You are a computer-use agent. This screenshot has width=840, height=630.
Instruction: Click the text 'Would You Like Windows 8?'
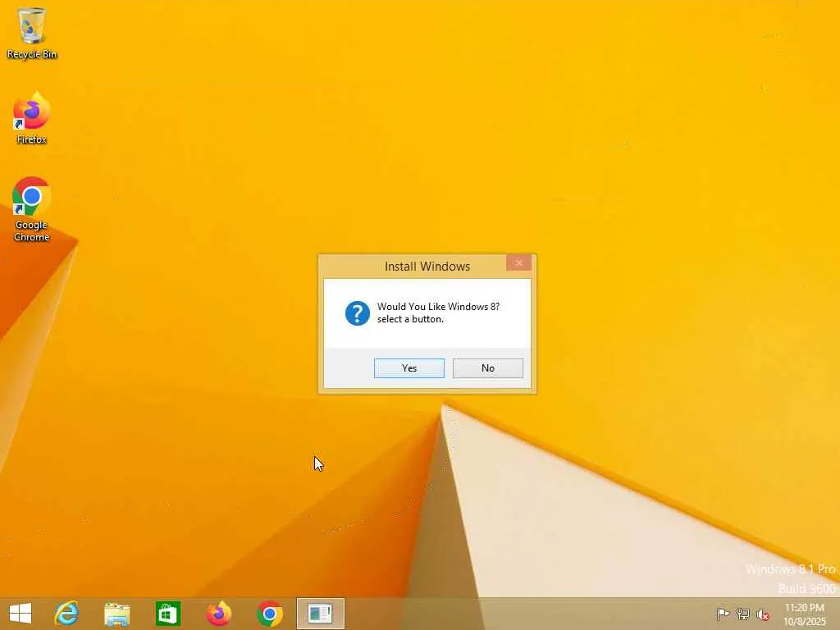pos(438,307)
